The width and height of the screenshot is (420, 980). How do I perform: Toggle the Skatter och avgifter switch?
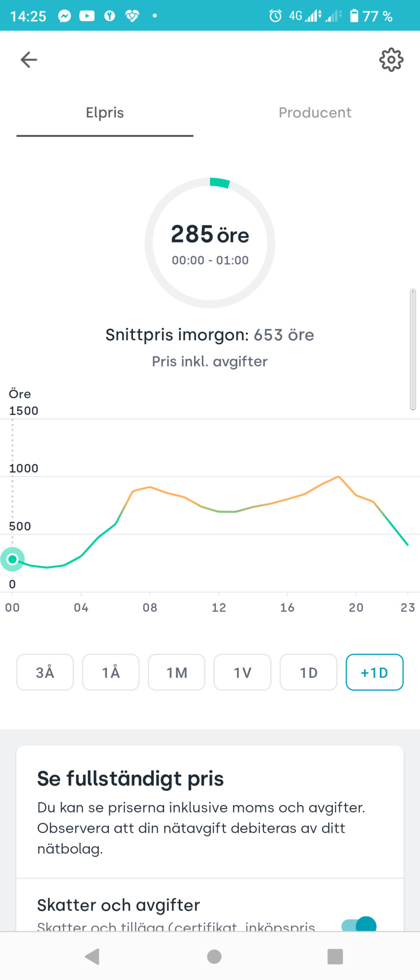[359, 924]
